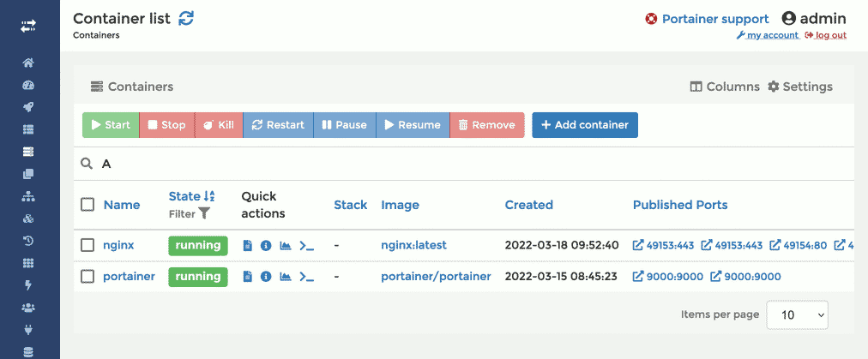Open App Templates rocket icon in sidebar
Viewport: 868px width, 359px height.
pos(28,107)
